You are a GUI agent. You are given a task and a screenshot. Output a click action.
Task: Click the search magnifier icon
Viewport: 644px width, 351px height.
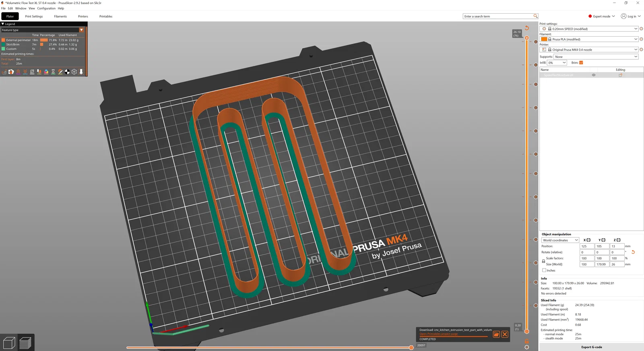click(x=535, y=16)
